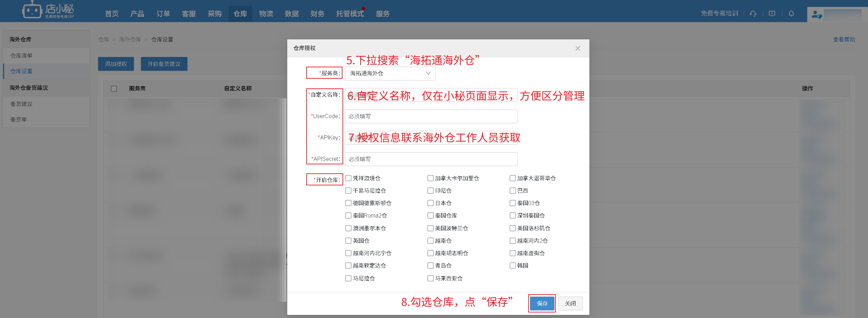The width and height of the screenshot is (868, 318).
Task: Open 备货单 in the sidebar
Action: click(46, 119)
